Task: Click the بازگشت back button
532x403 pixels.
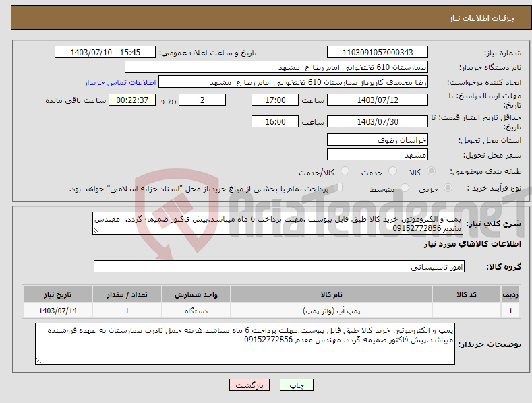Action: coord(249,385)
